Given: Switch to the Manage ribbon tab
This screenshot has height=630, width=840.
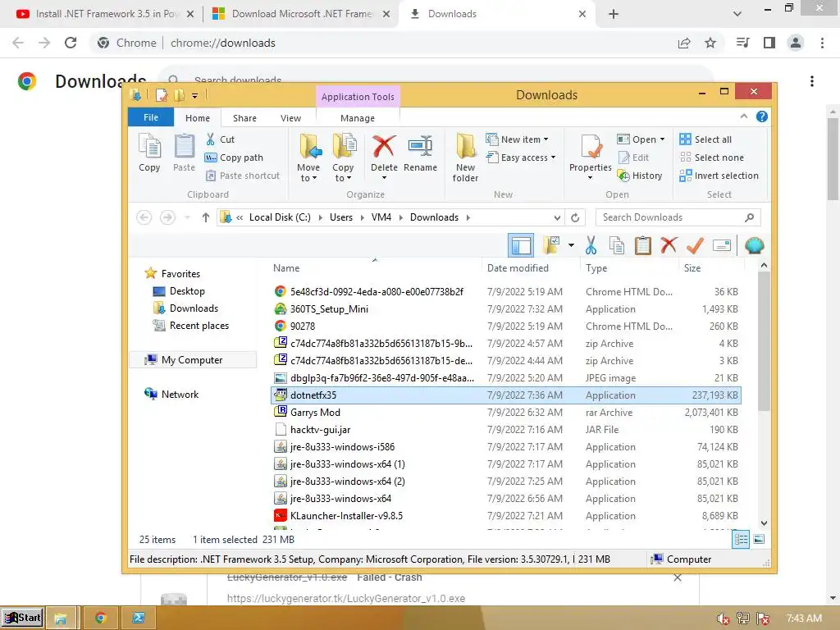Looking at the screenshot, I should click(358, 118).
